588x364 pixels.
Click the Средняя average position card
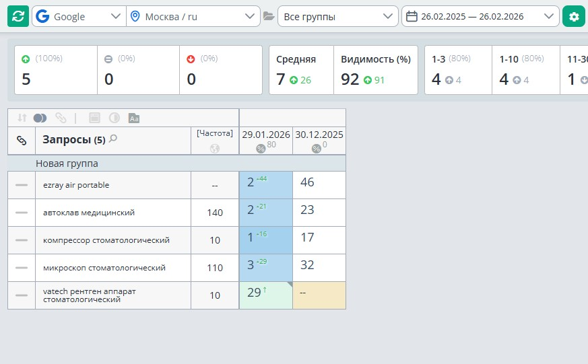302,70
